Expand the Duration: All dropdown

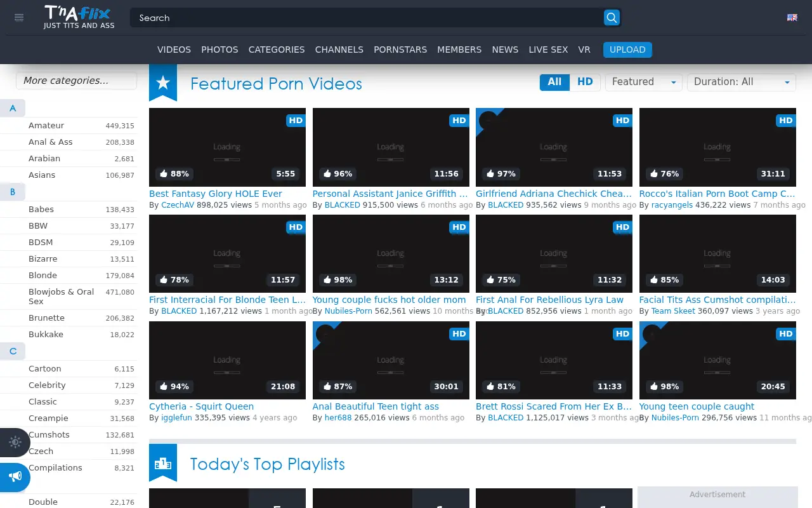(741, 82)
